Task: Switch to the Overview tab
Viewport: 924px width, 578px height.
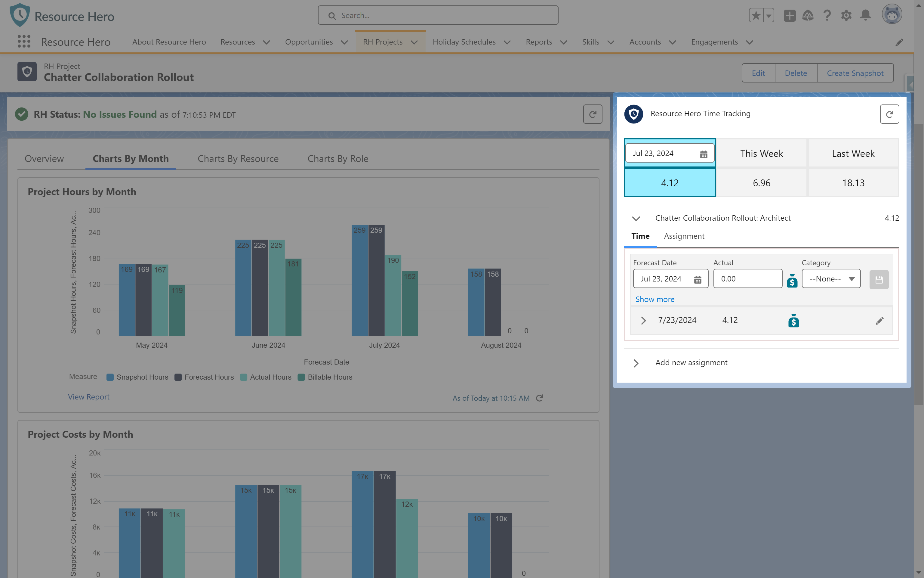Action: click(x=44, y=159)
